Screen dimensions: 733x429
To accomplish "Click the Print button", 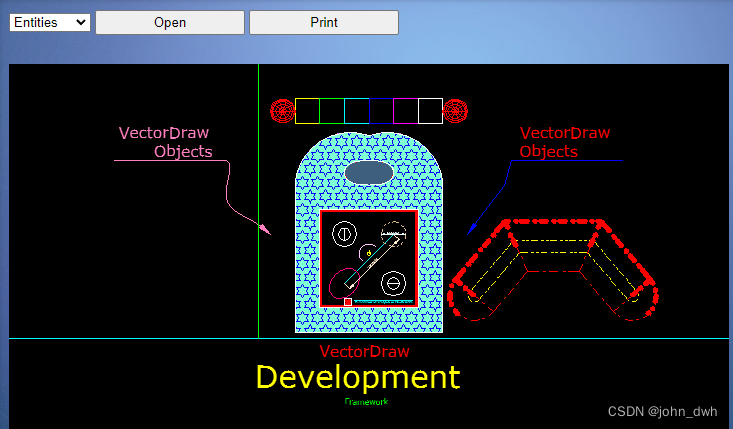I will click(324, 22).
